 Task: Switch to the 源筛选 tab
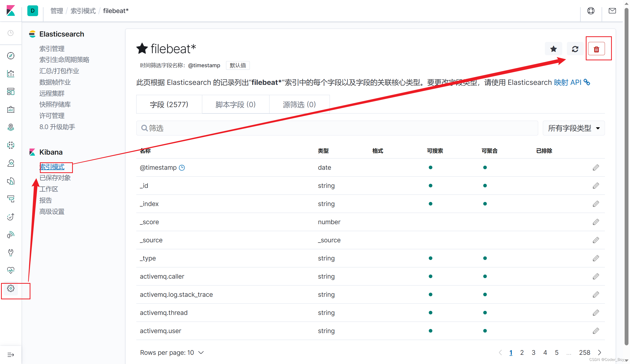[x=299, y=104]
